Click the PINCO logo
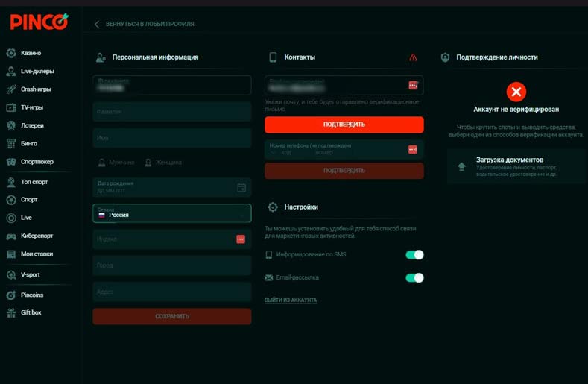The height and width of the screenshot is (384, 588). tap(39, 22)
